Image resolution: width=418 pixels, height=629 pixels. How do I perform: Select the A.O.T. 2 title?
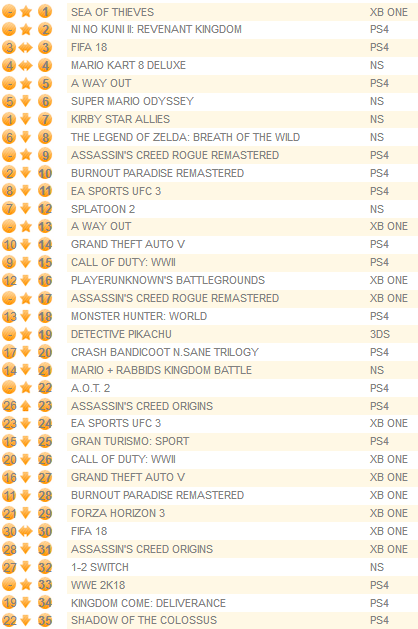coord(91,388)
